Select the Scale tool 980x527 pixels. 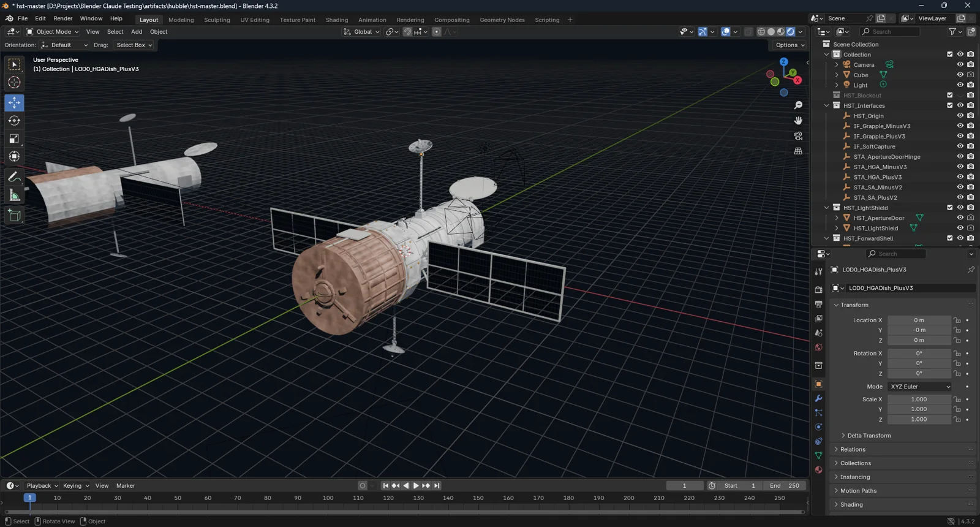pyautogui.click(x=14, y=138)
